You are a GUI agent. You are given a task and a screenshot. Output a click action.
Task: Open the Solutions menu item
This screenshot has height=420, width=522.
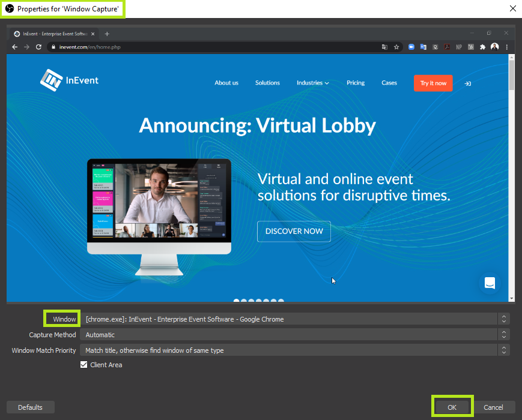click(267, 83)
